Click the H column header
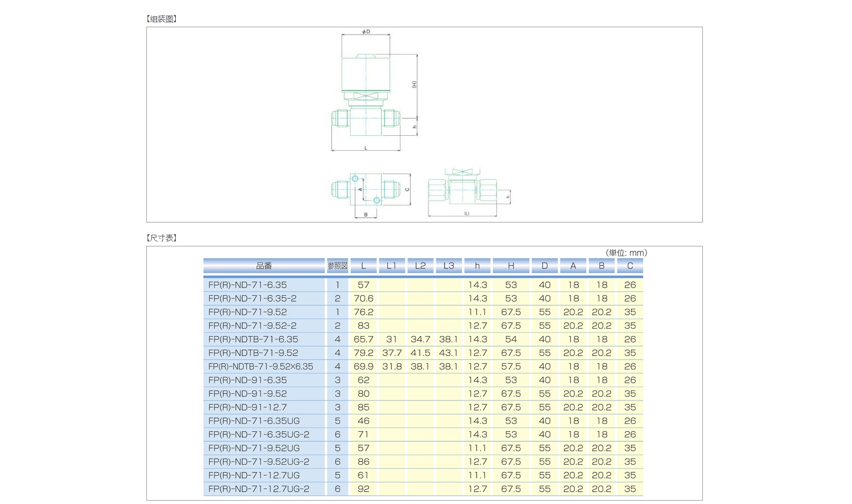 (x=510, y=265)
